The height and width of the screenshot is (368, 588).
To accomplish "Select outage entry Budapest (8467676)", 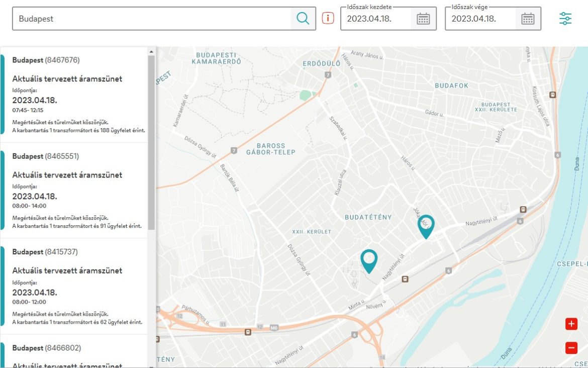I will pos(78,96).
